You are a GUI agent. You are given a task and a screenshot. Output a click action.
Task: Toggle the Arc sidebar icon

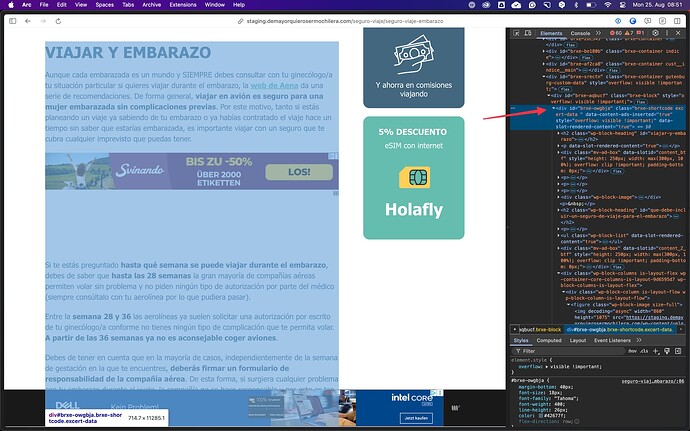pyautogui.click(x=12, y=21)
